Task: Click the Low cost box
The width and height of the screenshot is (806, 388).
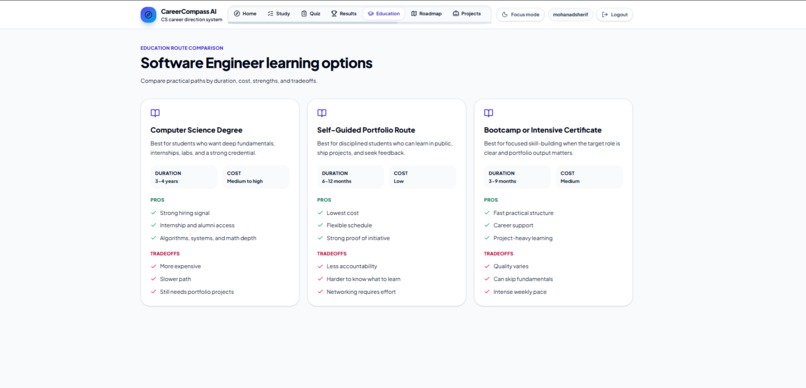Action: 422,177
